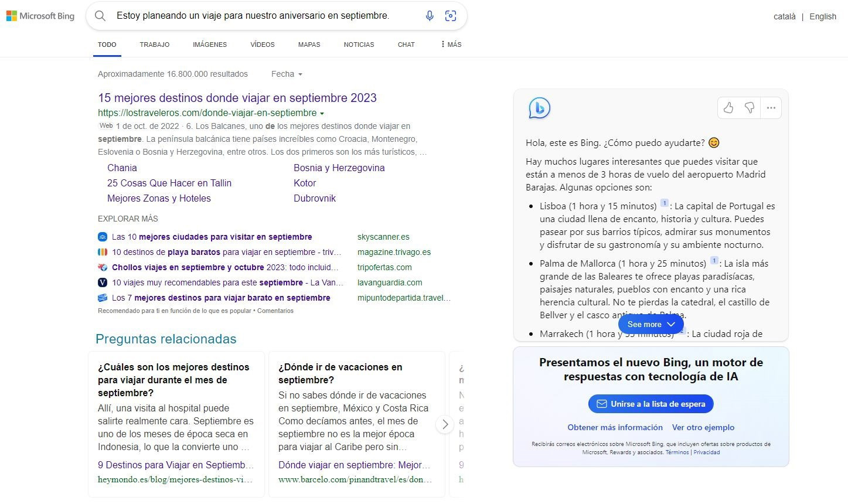This screenshot has width=848, height=504.
Task: Click the Skyscanner favicon in Explorar más
Action: click(x=103, y=237)
